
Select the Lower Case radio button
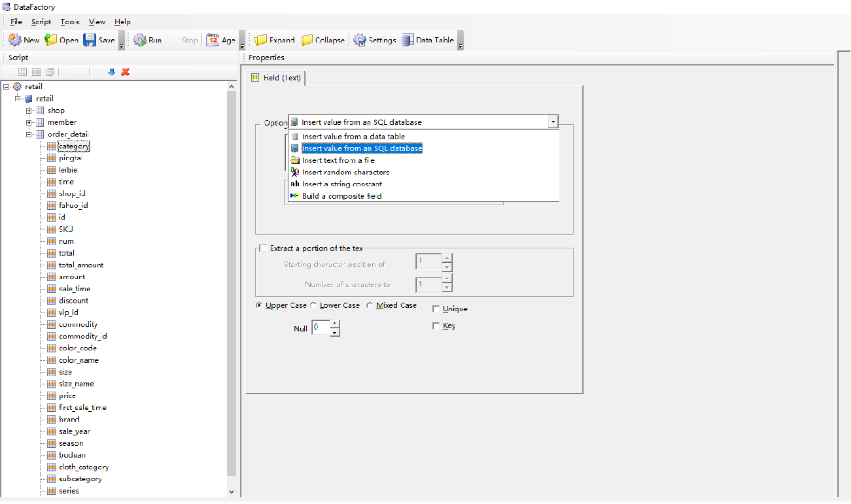tap(314, 305)
